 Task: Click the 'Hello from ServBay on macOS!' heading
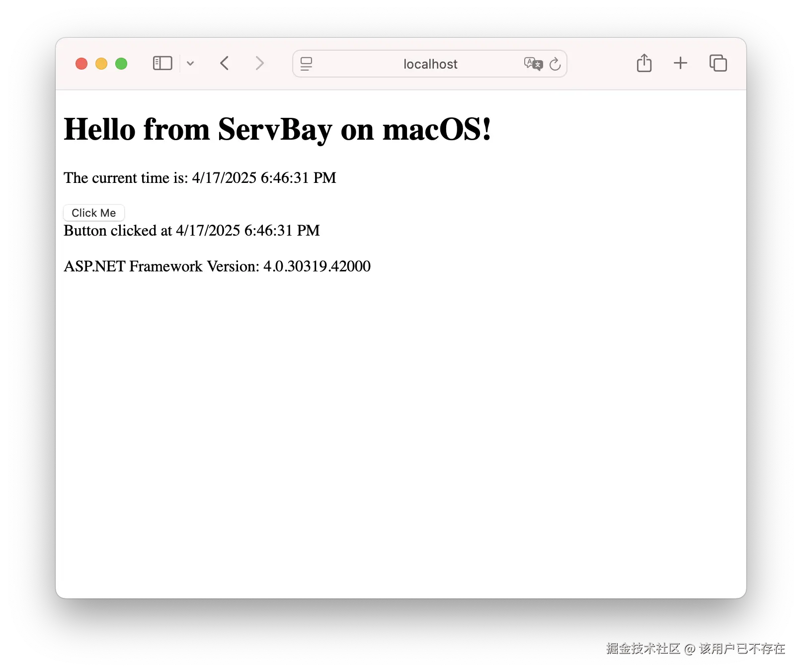click(277, 129)
